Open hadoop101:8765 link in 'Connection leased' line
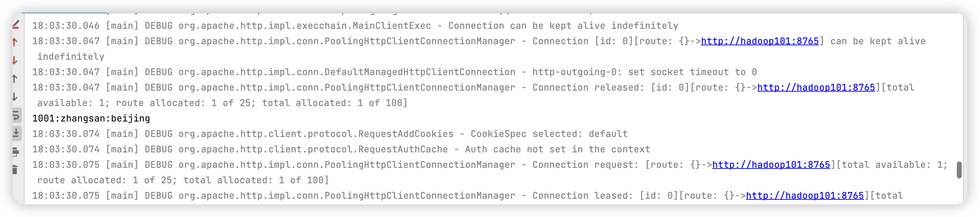 click(x=805, y=196)
